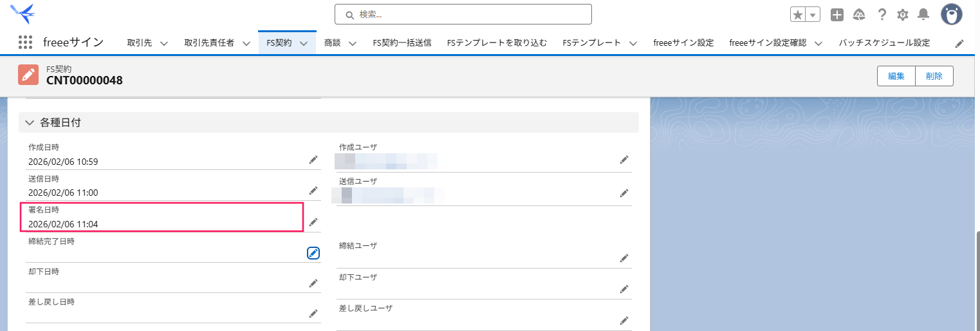Open the user profile avatar
980x331 pixels.
click(x=952, y=14)
